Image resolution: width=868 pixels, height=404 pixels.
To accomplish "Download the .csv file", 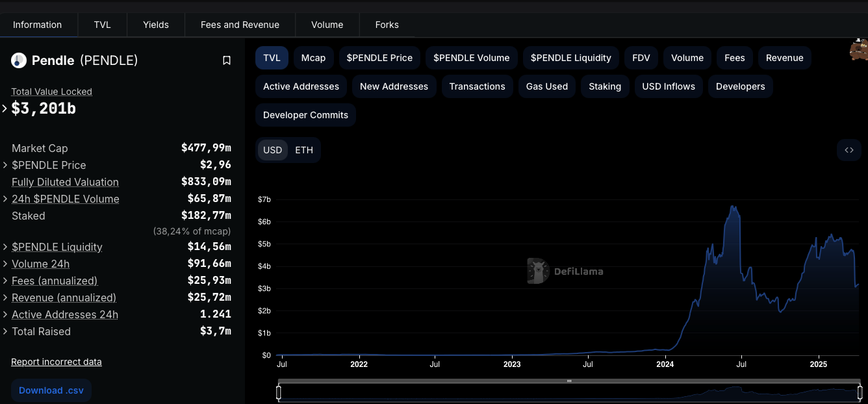I will pos(51,390).
